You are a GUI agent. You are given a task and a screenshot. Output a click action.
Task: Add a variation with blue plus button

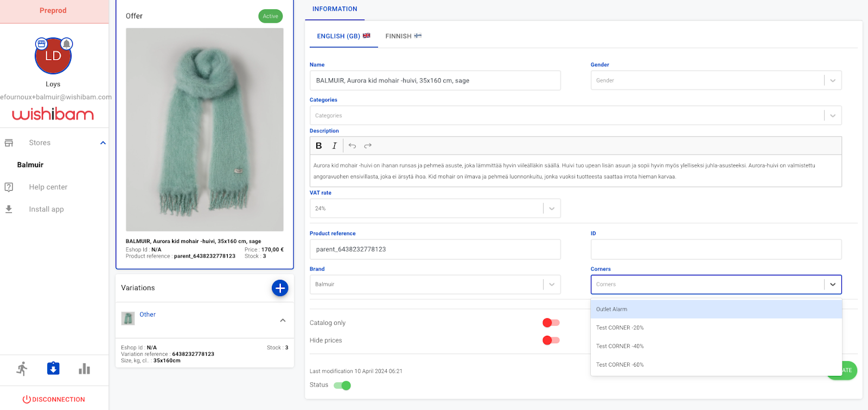pyautogui.click(x=280, y=288)
